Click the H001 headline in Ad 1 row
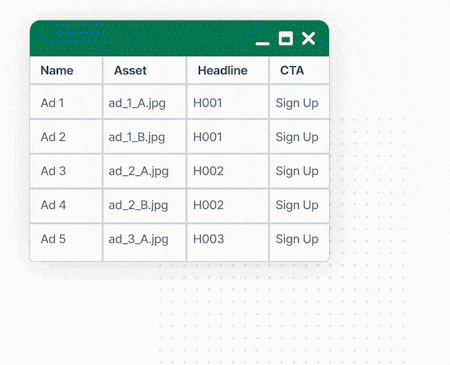The image size is (450, 365). pyautogui.click(x=228, y=102)
